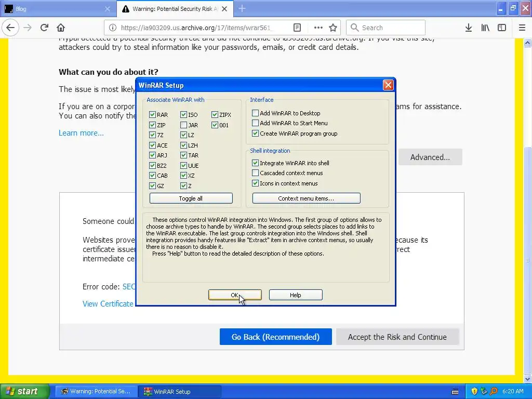Viewport: 532px width, 399px height.
Task: Show site information icon in address bar
Action: (113, 28)
